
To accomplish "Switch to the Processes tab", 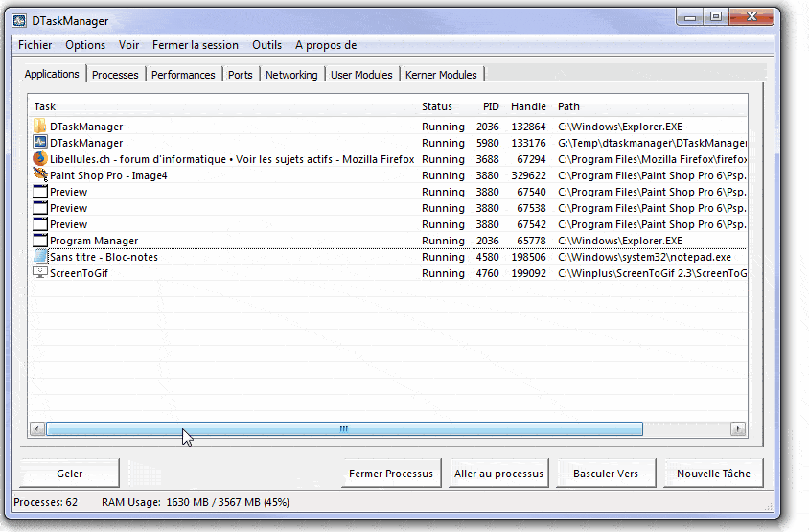I will pyautogui.click(x=115, y=75).
